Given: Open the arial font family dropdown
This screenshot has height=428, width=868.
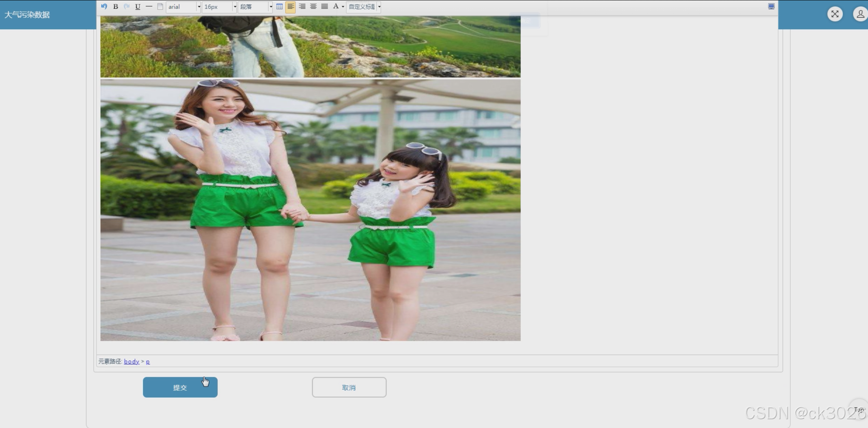Looking at the screenshot, I should tap(183, 7).
